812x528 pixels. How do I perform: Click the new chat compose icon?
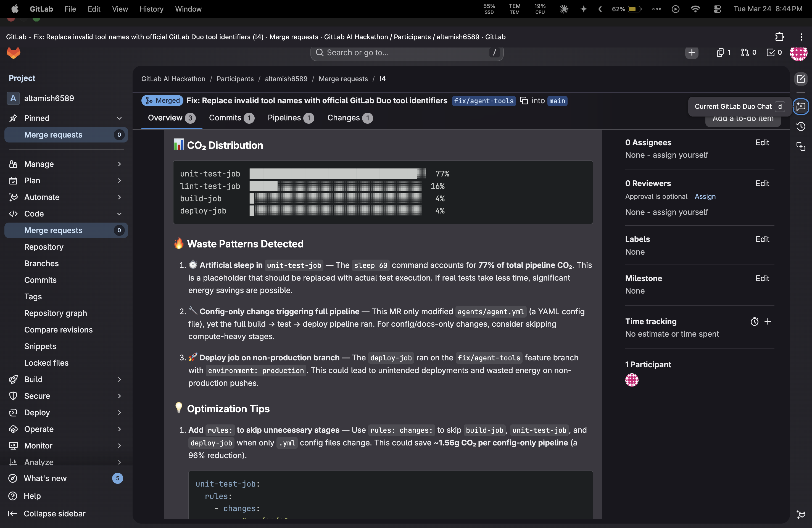point(800,79)
